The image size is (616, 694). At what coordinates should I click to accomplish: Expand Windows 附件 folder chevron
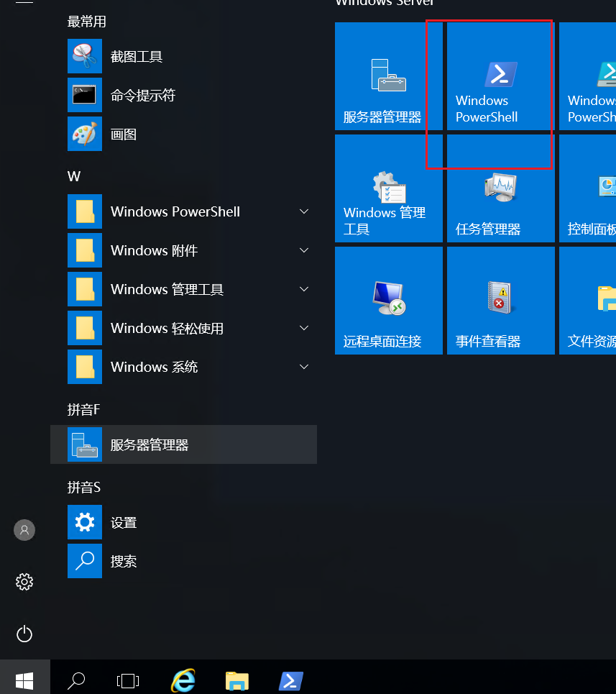[304, 250]
